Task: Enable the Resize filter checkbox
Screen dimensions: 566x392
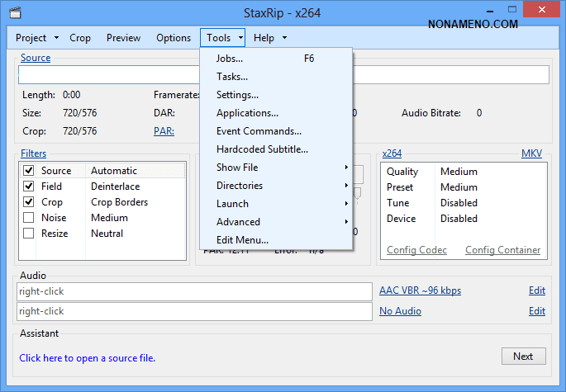Action: (29, 234)
